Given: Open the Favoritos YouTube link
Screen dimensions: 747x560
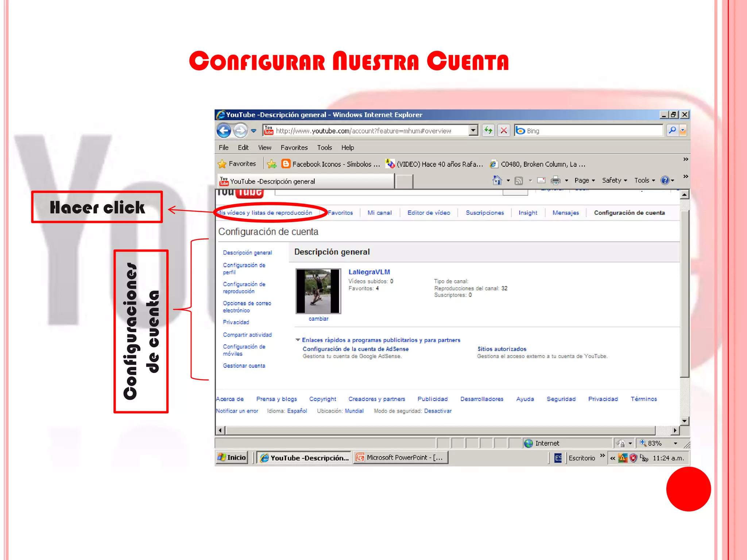Looking at the screenshot, I should pyautogui.click(x=340, y=213).
